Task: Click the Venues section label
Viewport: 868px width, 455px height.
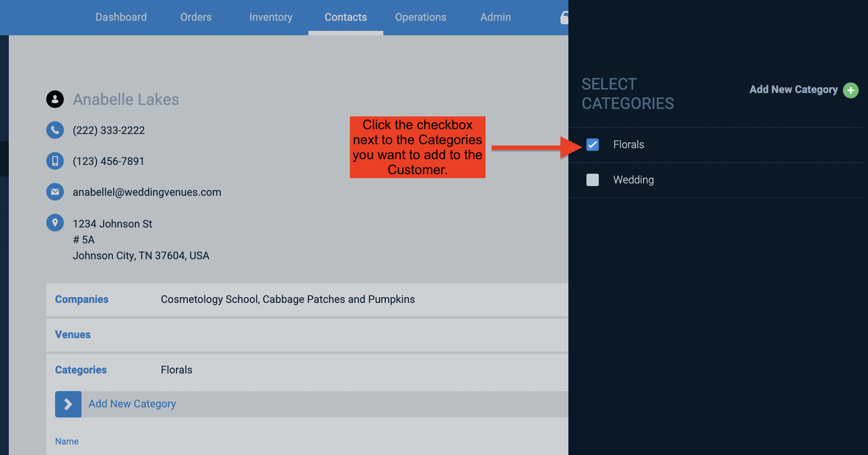Action: [73, 335]
